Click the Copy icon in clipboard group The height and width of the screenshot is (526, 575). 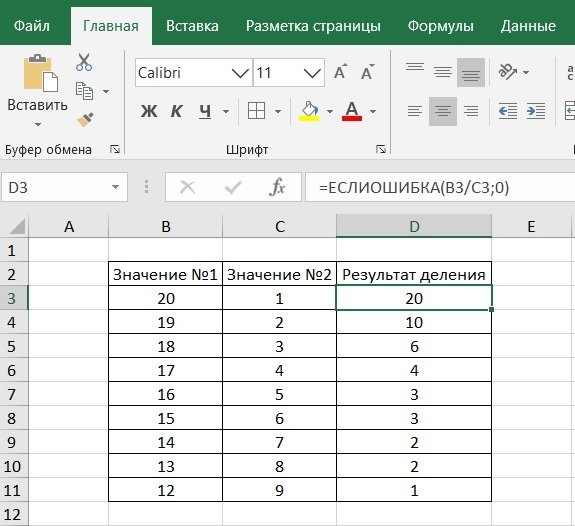click(x=84, y=91)
